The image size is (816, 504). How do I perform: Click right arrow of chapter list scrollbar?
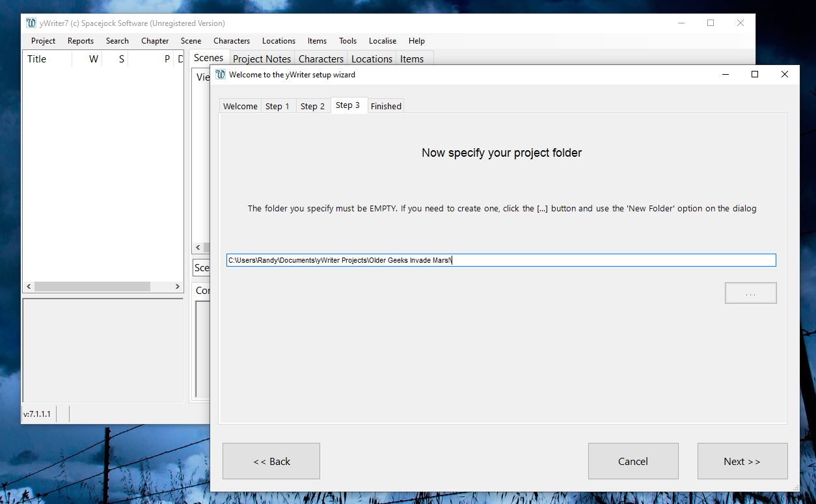click(x=178, y=286)
